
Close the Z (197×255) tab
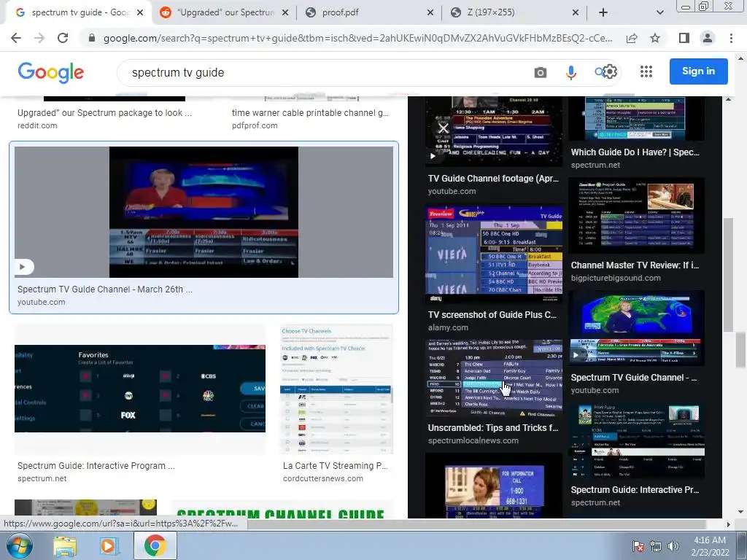pos(576,12)
